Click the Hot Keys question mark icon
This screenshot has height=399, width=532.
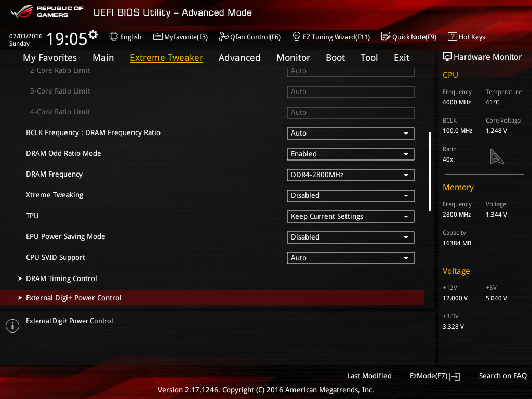point(453,37)
